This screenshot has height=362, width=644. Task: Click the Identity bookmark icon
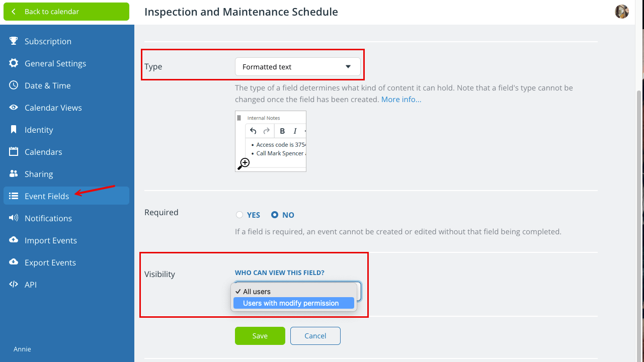(x=14, y=130)
